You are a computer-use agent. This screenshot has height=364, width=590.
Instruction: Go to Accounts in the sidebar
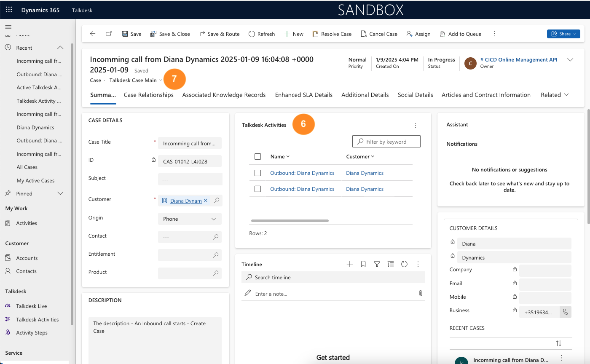[x=27, y=258]
